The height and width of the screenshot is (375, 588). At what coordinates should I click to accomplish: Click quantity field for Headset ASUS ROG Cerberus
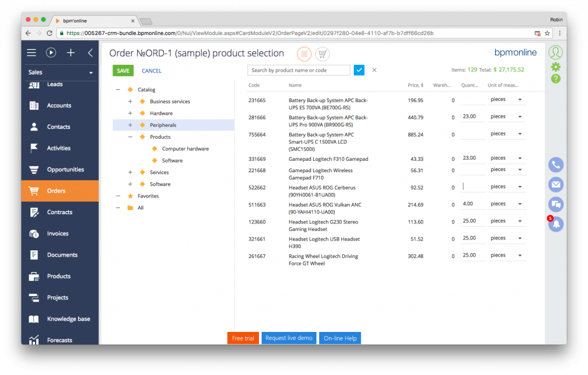coord(473,187)
